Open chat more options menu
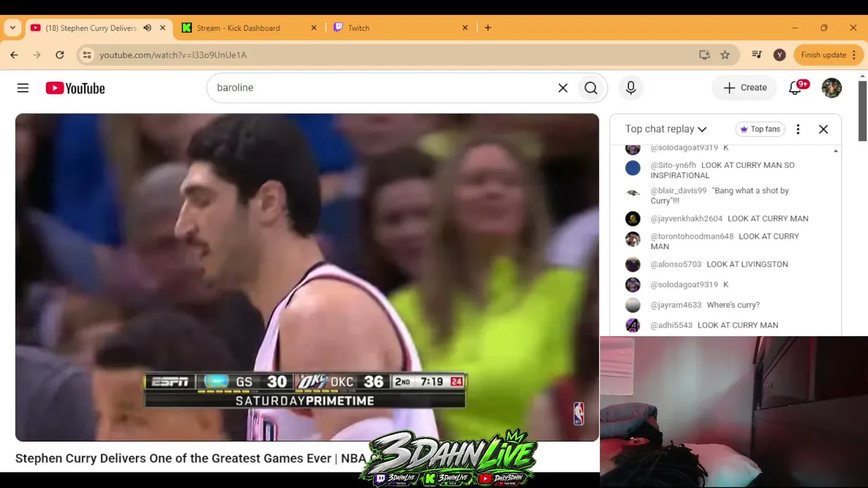This screenshot has width=868, height=488. tap(798, 129)
